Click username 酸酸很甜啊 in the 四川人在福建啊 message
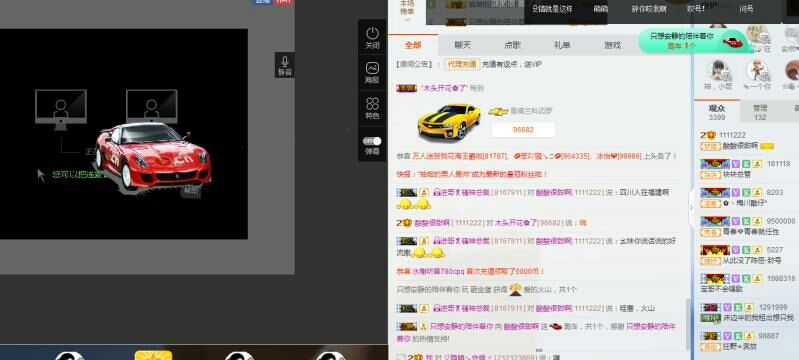 pyautogui.click(x=554, y=192)
